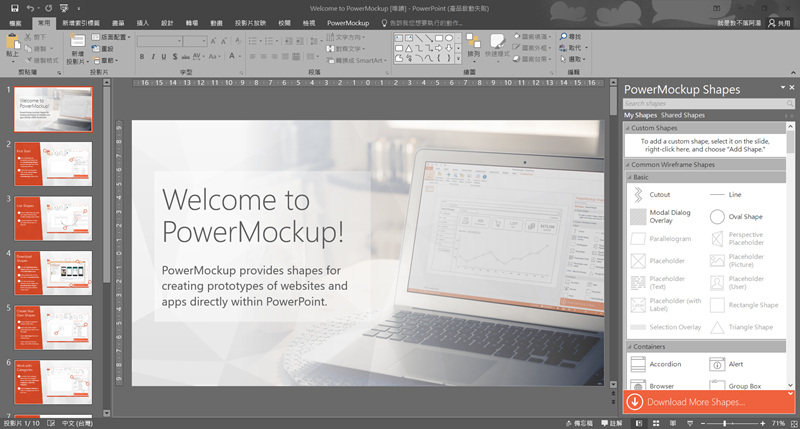Click the Download More Shapes button
Screen dimensions: 800x429
tap(708, 402)
